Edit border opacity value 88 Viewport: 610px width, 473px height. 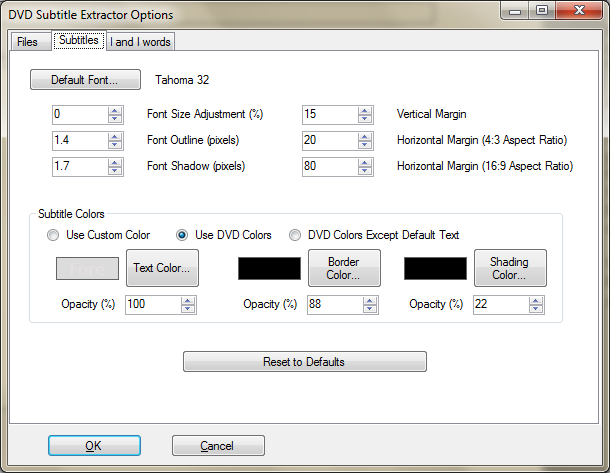pos(335,305)
